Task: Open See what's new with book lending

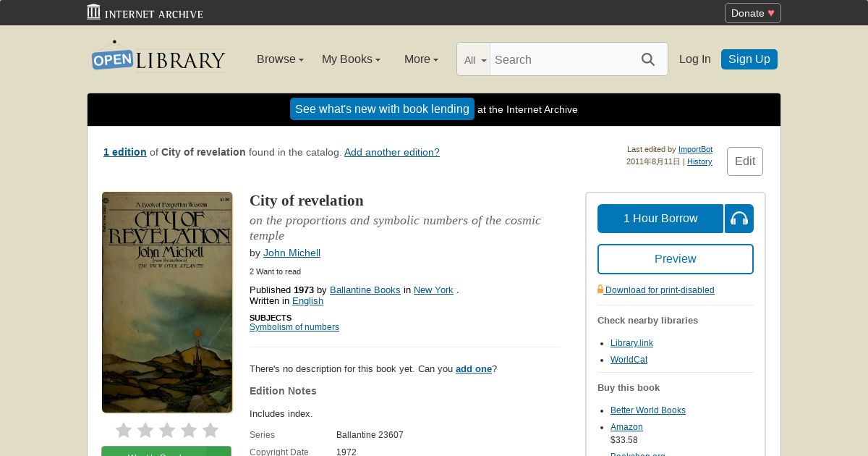Action: pos(382,109)
